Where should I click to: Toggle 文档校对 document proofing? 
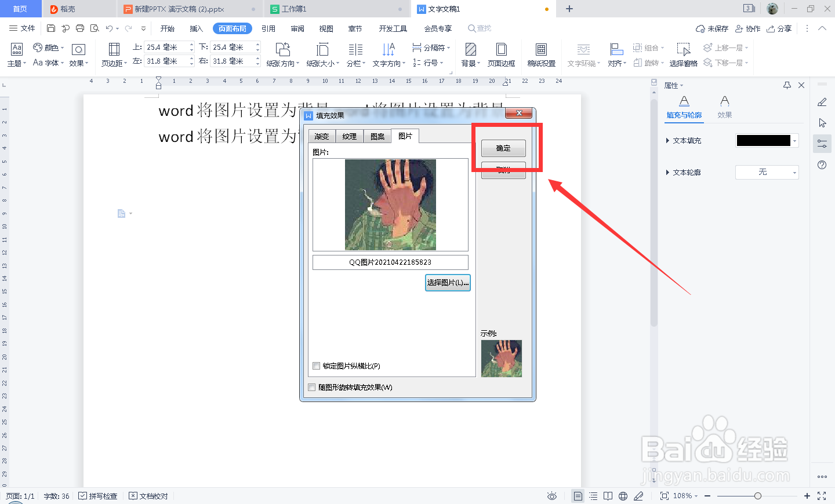[148, 496]
